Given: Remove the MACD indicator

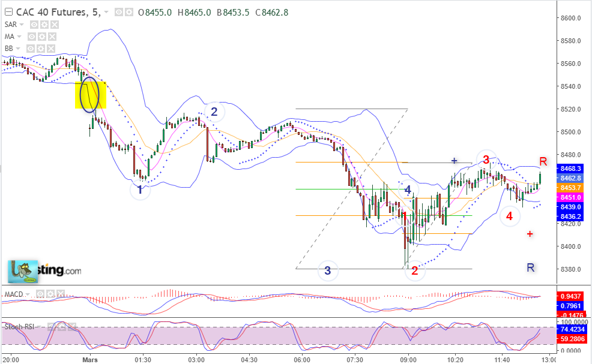Looking at the screenshot, I should (x=61, y=294).
